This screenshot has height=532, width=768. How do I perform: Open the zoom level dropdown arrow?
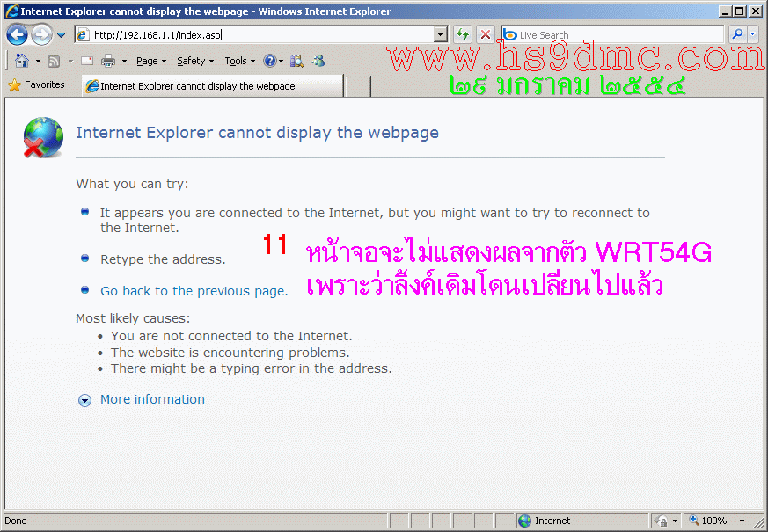coord(742,521)
